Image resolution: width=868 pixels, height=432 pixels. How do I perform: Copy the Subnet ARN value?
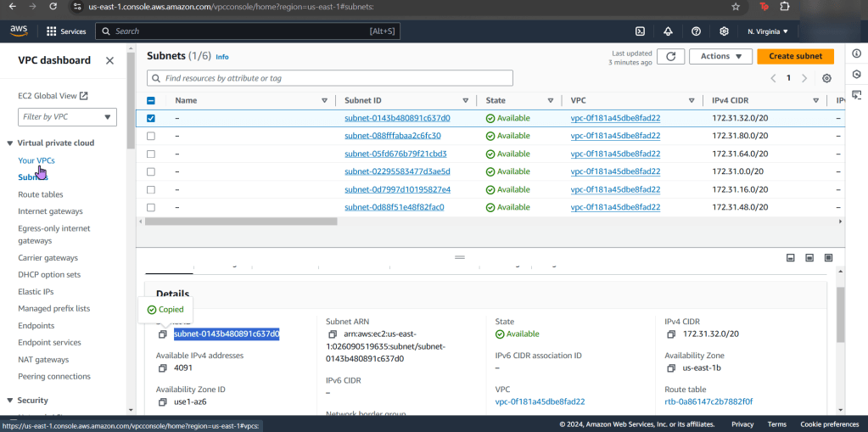coord(332,334)
